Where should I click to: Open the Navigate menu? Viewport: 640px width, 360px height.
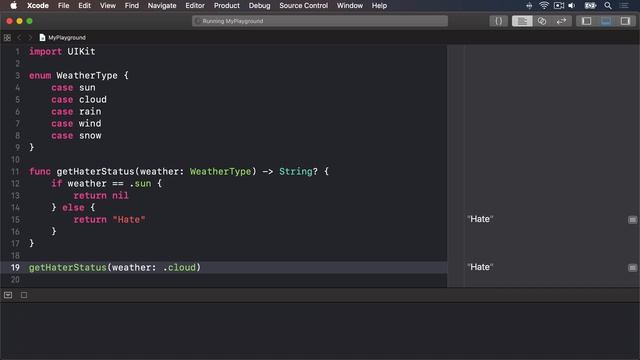pos(162,6)
